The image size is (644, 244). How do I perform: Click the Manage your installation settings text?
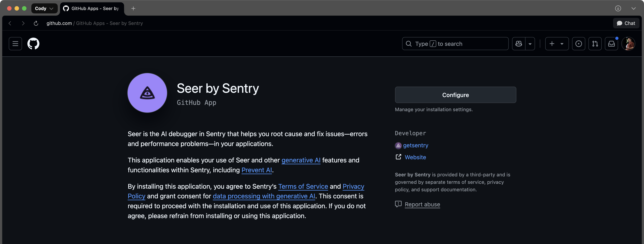434,110
